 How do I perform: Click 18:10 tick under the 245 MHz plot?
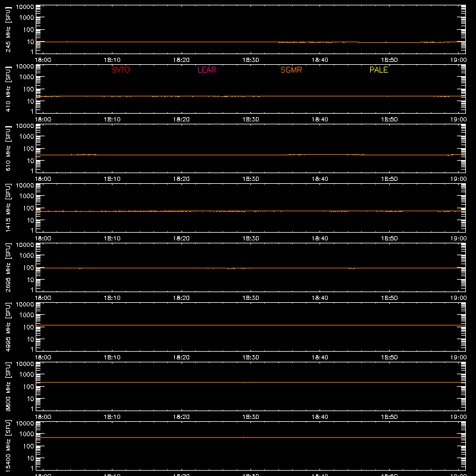(x=112, y=60)
